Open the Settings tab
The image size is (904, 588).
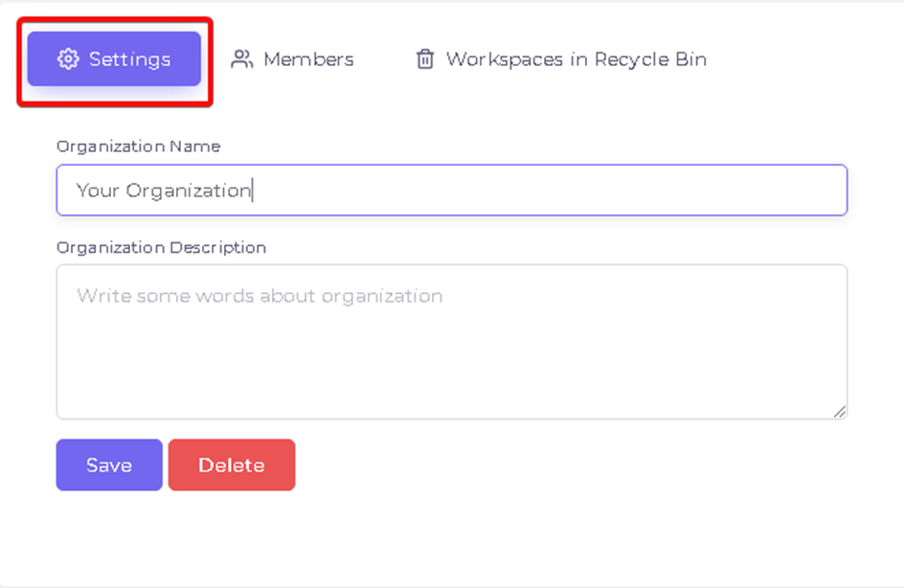[114, 58]
